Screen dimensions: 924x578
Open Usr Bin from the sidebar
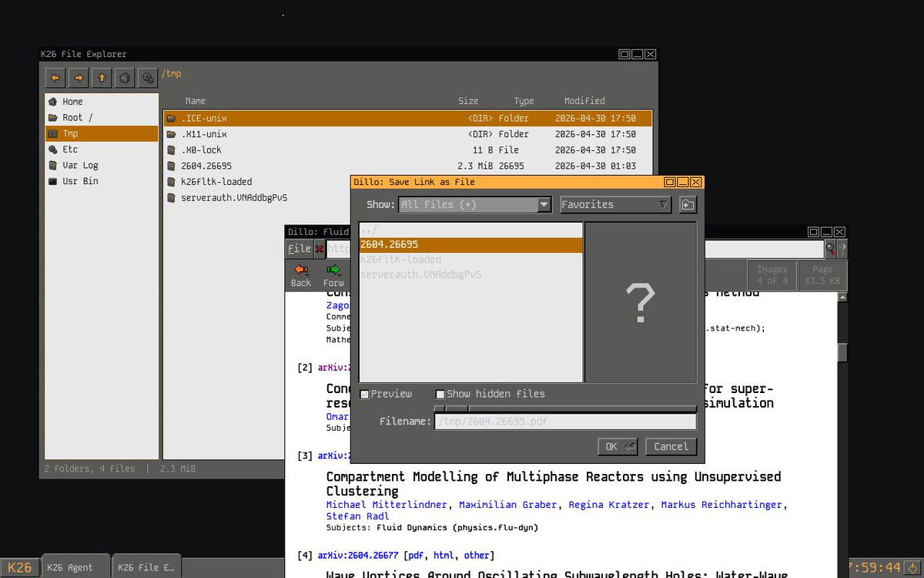pyautogui.click(x=102, y=182)
